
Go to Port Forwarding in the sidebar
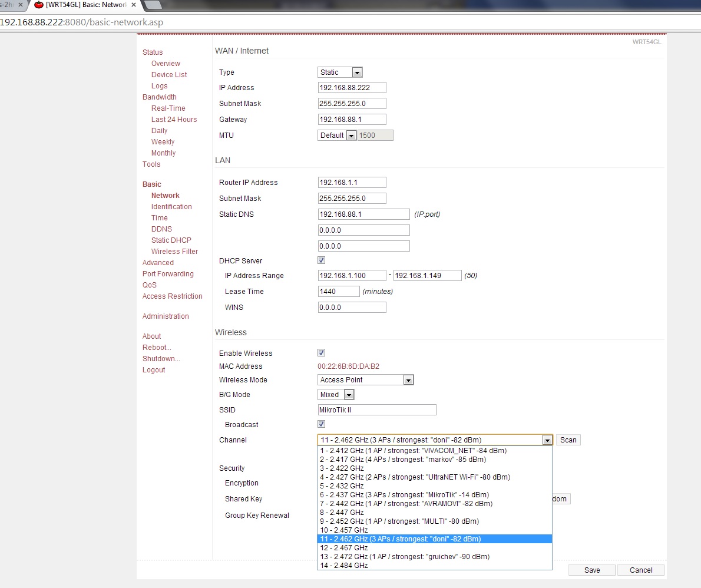point(168,274)
